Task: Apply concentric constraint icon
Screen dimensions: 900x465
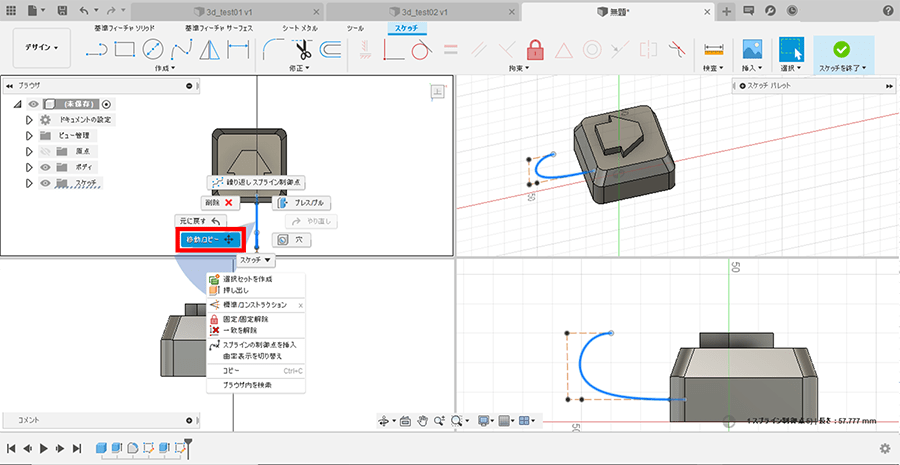Action: (592, 50)
